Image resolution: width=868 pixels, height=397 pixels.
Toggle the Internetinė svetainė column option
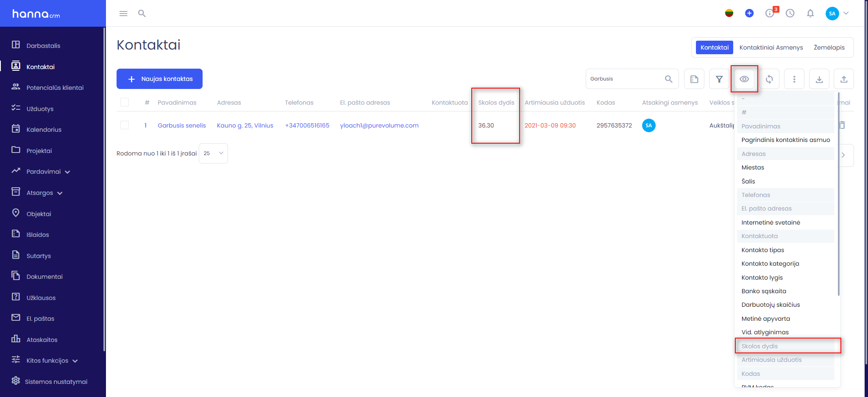coord(786,222)
